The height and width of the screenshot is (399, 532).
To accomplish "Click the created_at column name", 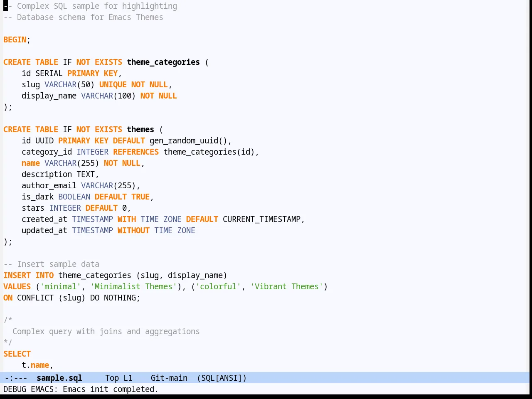I will (44, 219).
